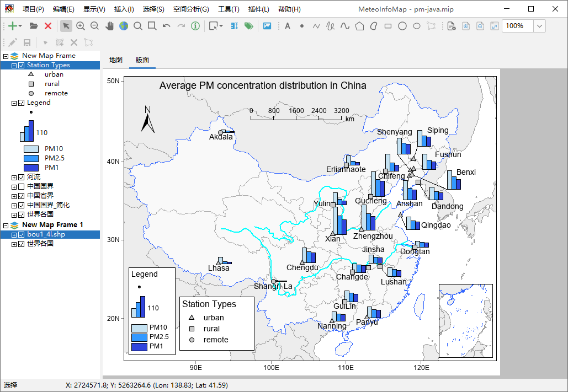The image size is (568, 392).
Task: Switch to the 地图 tab
Action: click(x=116, y=60)
